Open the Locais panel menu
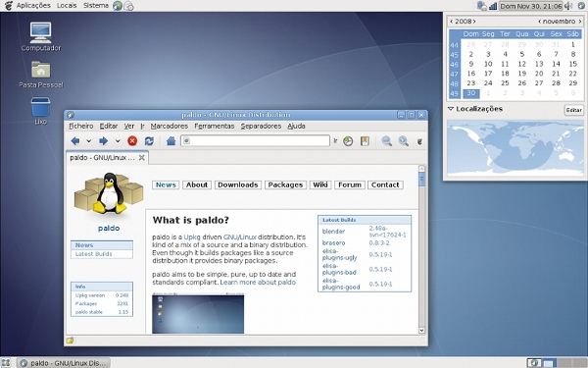The width and height of the screenshot is (588, 368). click(67, 6)
